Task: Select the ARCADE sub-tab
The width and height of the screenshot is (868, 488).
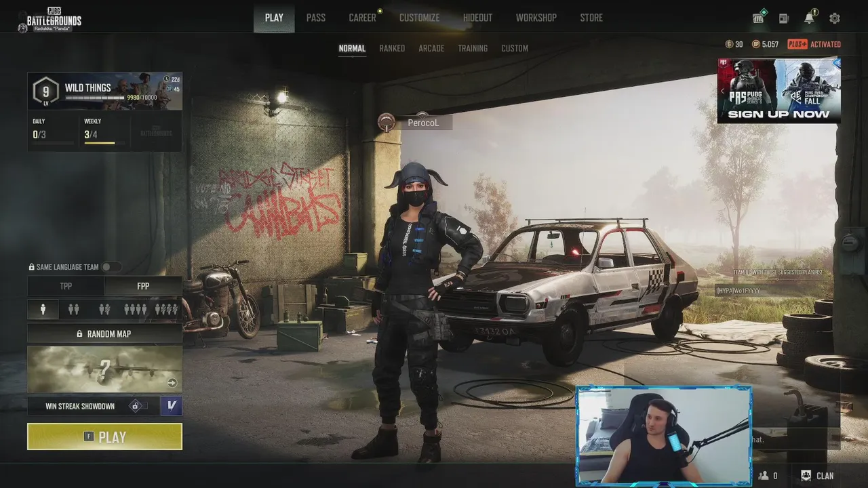Action: pyautogui.click(x=431, y=48)
